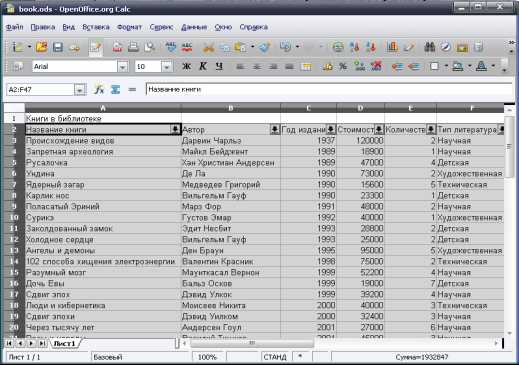This screenshot has height=365, width=519.
Task: Paste with the clipboard icon
Action: (x=240, y=47)
